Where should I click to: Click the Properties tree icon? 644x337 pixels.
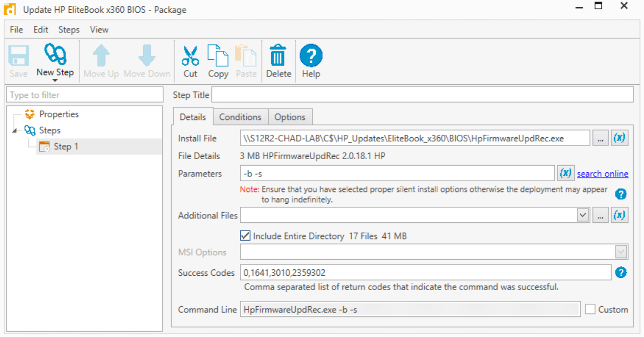pyautogui.click(x=30, y=114)
